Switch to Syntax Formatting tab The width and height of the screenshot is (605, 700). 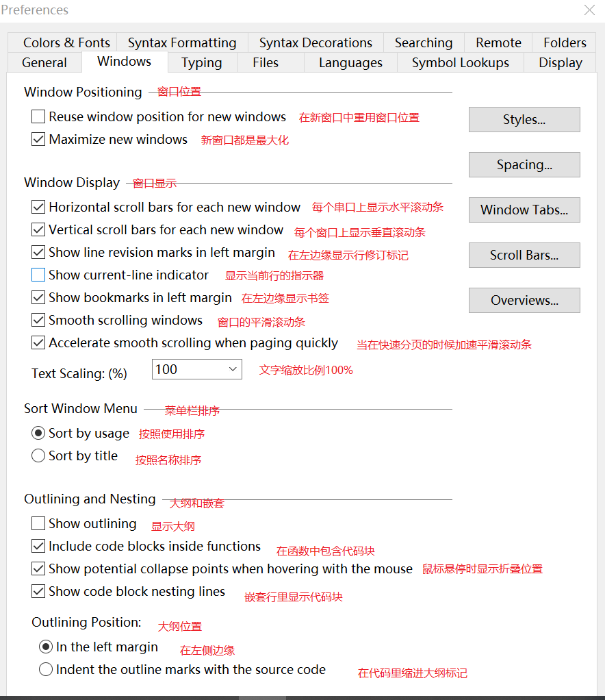click(182, 43)
